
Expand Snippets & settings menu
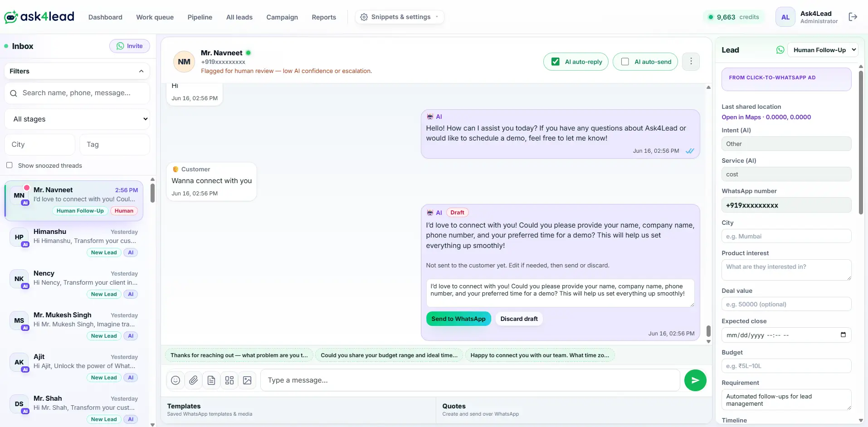coord(400,17)
